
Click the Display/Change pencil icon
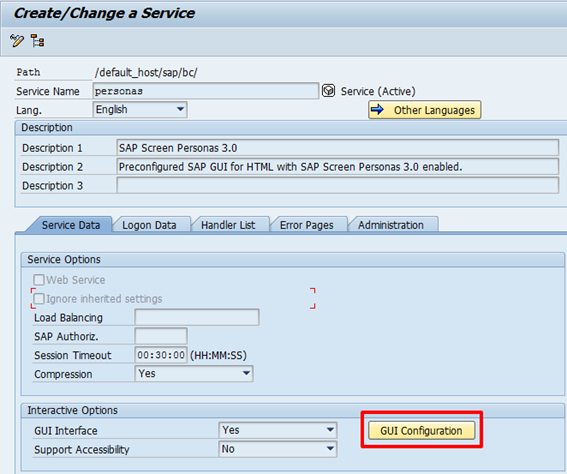pos(17,40)
